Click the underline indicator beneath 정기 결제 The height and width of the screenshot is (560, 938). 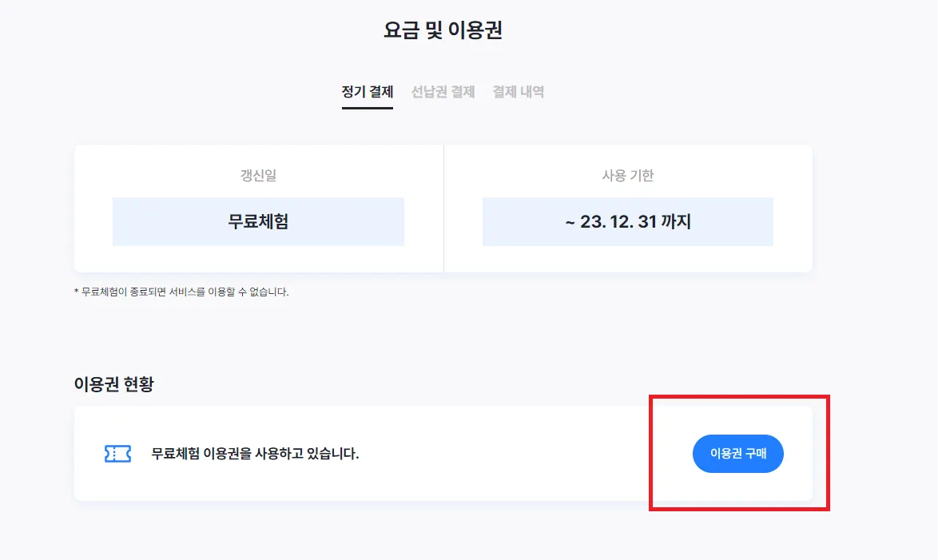coord(368,108)
